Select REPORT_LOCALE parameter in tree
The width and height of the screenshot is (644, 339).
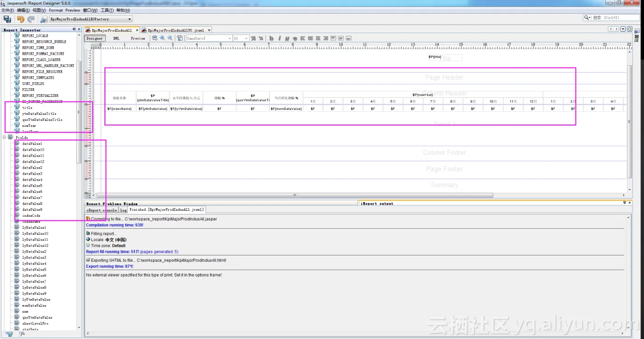35,35
